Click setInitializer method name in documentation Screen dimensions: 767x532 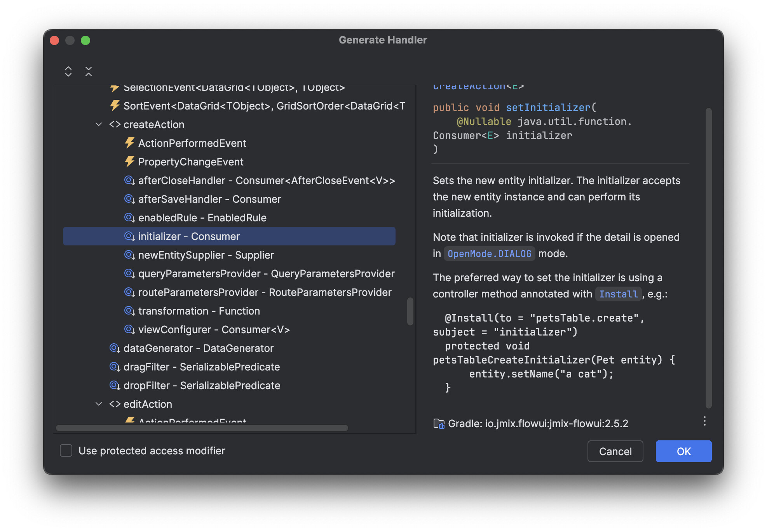(548, 108)
